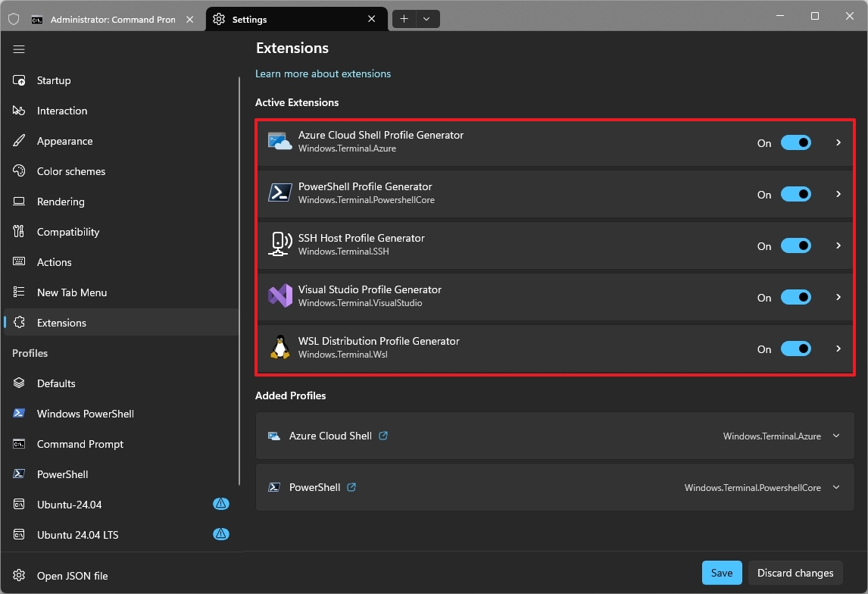Turn off SSH Host Profile Generator
This screenshot has width=868, height=594.
(795, 245)
